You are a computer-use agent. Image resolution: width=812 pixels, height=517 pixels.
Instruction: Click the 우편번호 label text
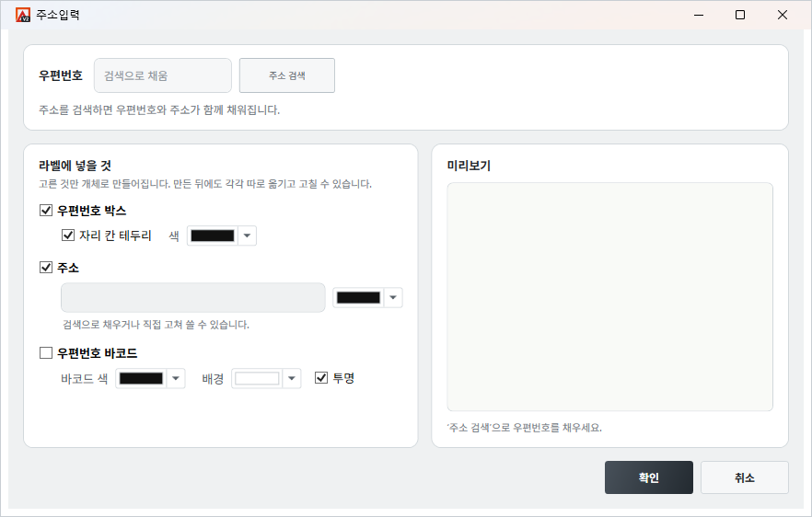click(61, 75)
